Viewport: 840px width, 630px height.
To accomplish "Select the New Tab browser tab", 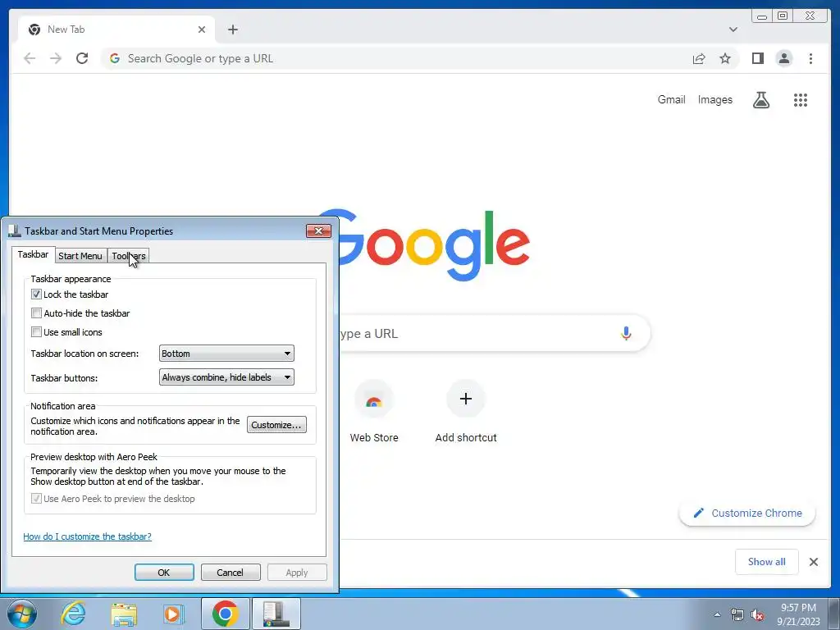I will coord(116,30).
